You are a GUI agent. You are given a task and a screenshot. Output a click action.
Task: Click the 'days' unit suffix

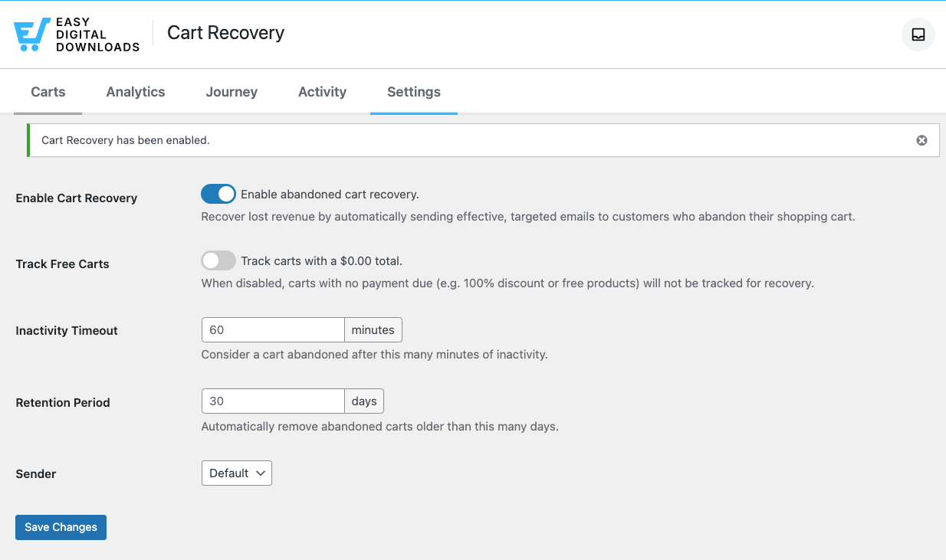363,401
